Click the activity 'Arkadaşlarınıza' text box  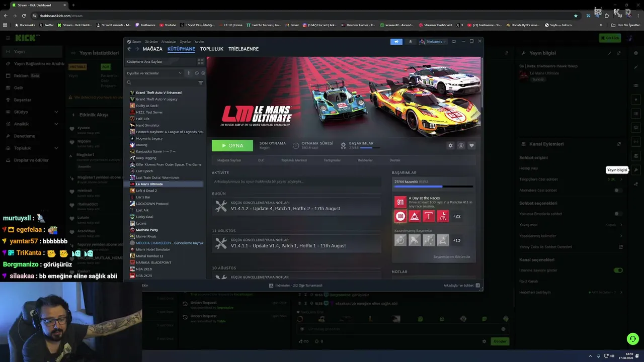296,182
